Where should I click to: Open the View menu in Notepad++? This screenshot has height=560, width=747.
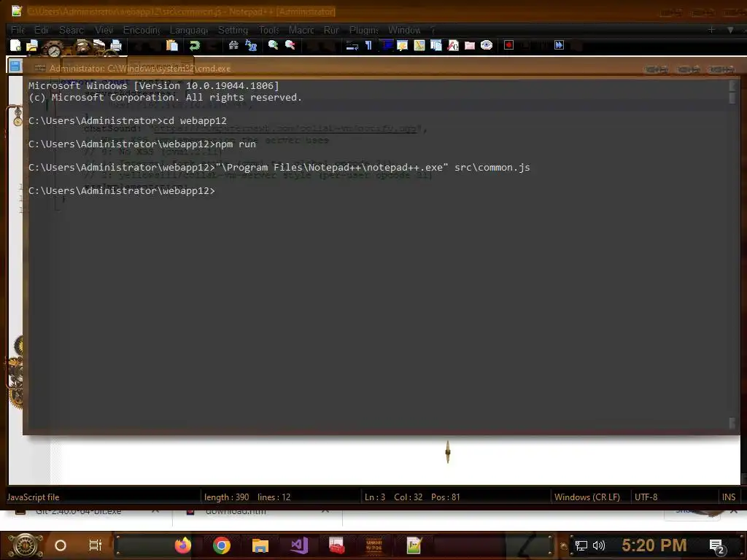(x=104, y=30)
